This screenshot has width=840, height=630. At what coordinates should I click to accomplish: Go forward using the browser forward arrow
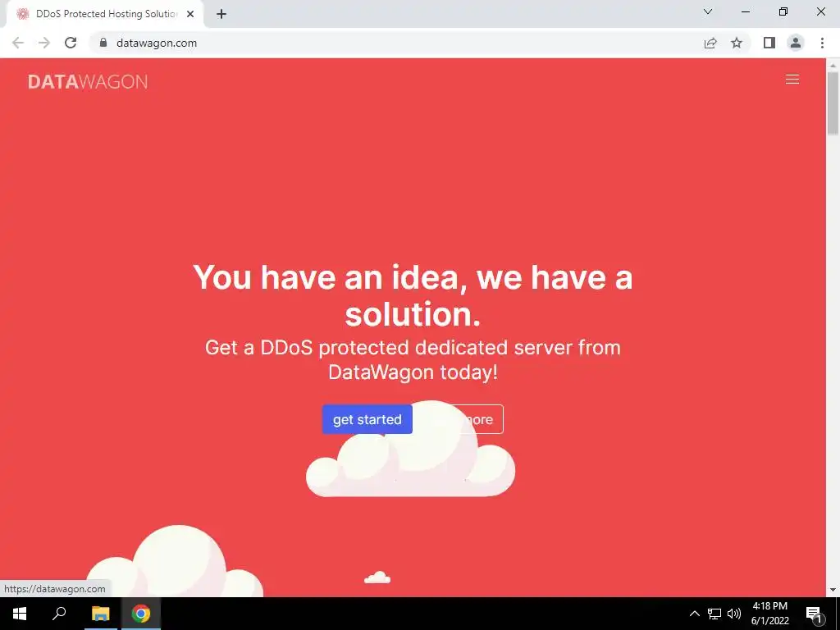pyautogui.click(x=44, y=43)
